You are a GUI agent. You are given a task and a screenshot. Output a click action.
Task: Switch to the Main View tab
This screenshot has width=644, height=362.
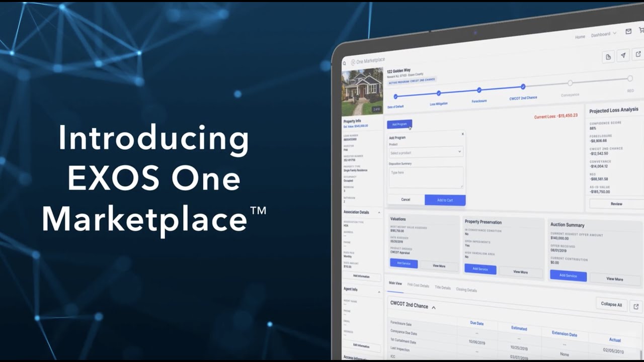pos(395,284)
